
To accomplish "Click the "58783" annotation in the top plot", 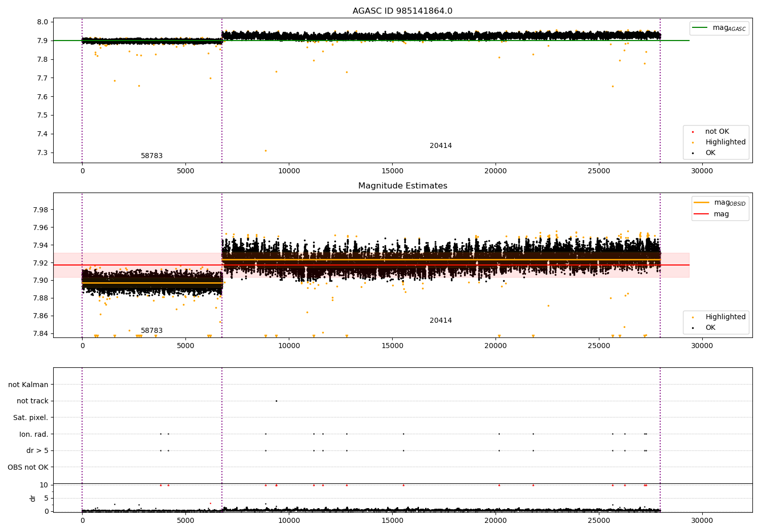I will click(x=151, y=156).
